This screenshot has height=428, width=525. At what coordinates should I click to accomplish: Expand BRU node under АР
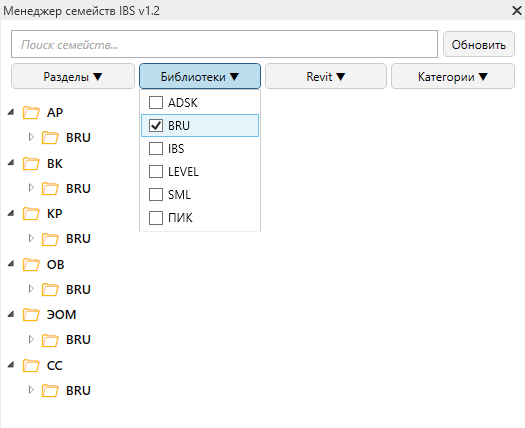[x=31, y=137]
